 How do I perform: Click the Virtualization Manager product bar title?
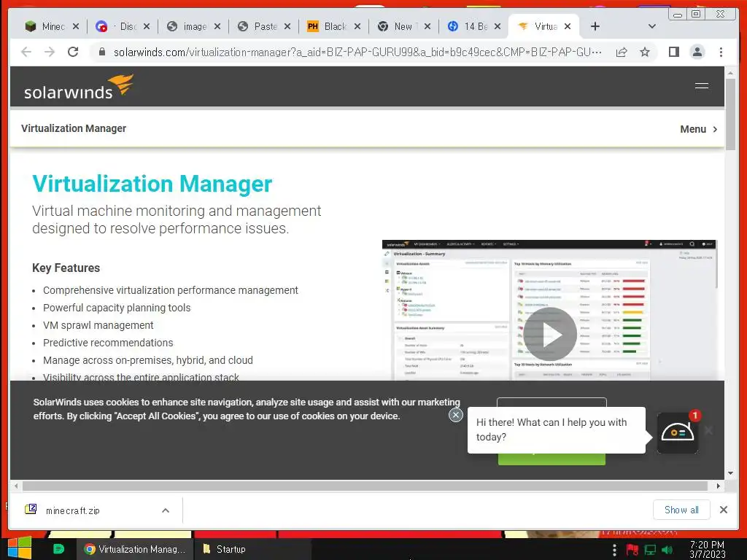pyautogui.click(x=74, y=128)
